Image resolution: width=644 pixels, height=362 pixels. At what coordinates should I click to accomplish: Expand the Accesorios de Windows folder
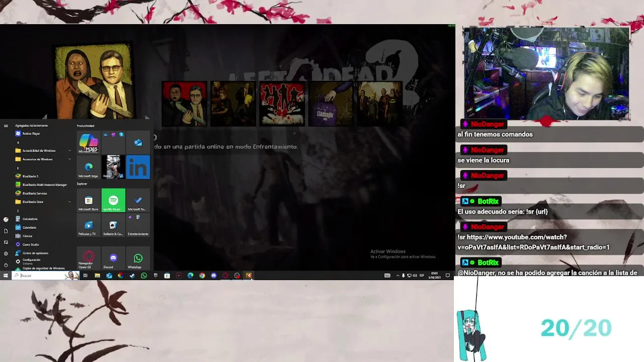point(43,159)
